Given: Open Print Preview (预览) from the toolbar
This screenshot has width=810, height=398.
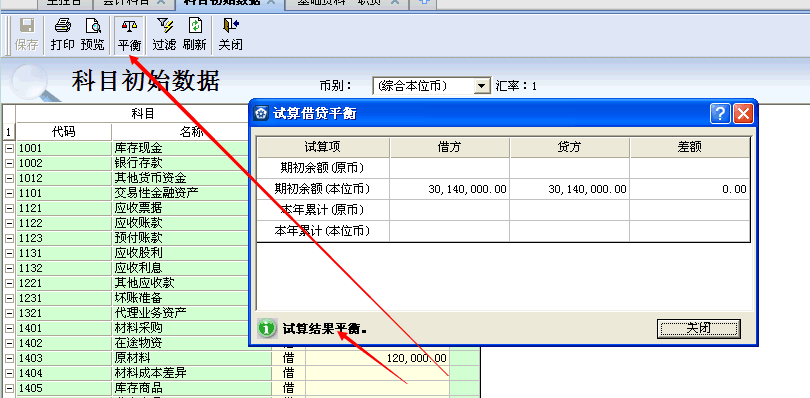Looking at the screenshot, I should coord(93,35).
